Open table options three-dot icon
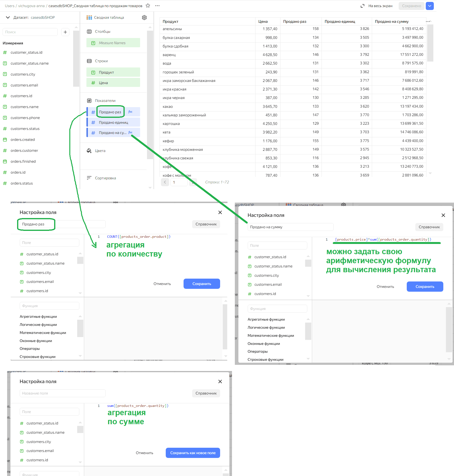Viewport: 454px width, 476px height. (428, 22)
